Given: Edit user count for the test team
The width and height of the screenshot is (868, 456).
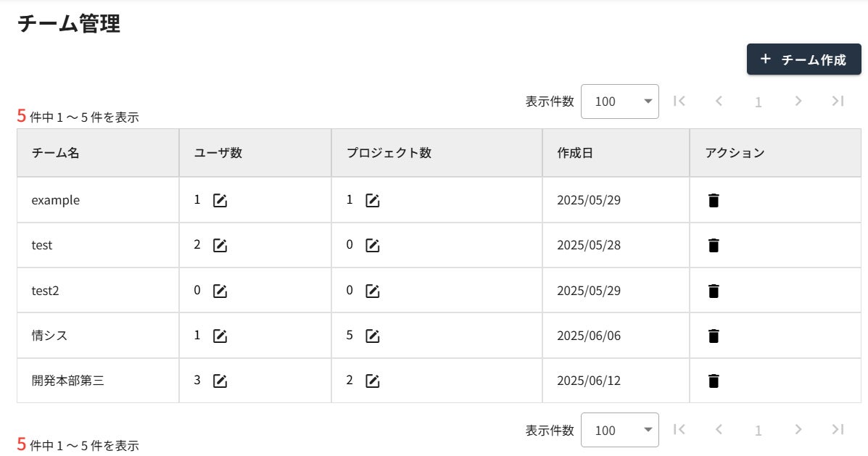Looking at the screenshot, I should (220, 246).
